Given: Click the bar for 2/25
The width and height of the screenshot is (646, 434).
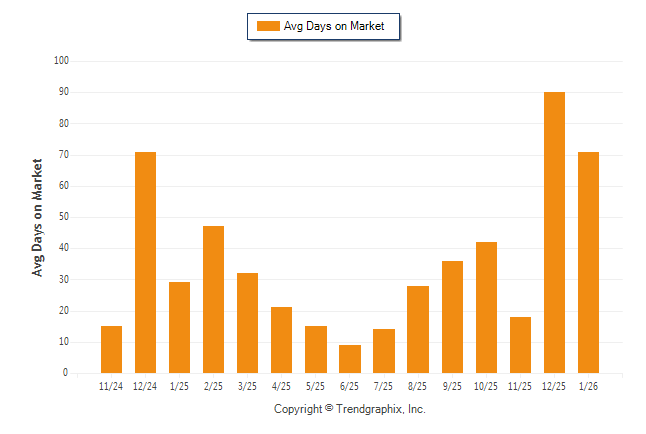Looking at the screenshot, I should coord(214,299).
